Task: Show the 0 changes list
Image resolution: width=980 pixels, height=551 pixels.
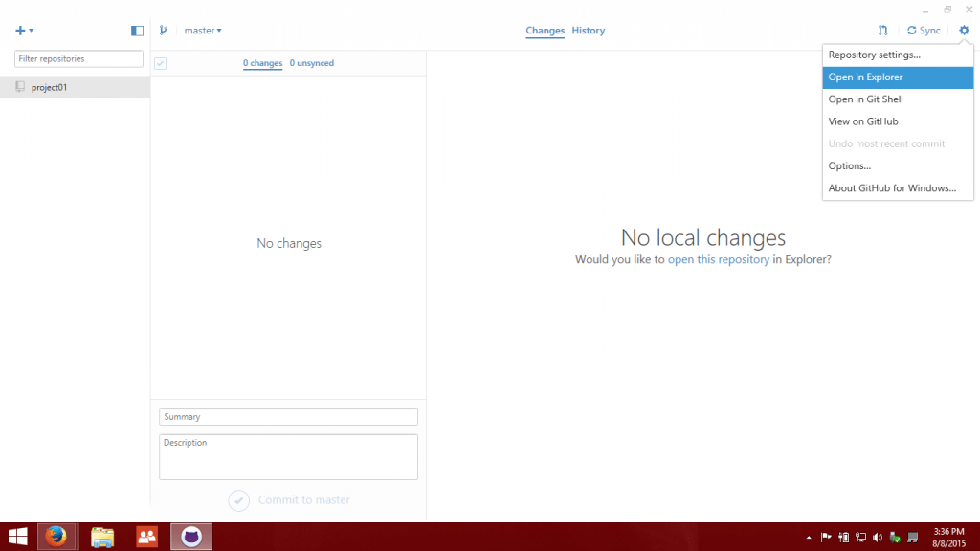Action: (x=262, y=63)
